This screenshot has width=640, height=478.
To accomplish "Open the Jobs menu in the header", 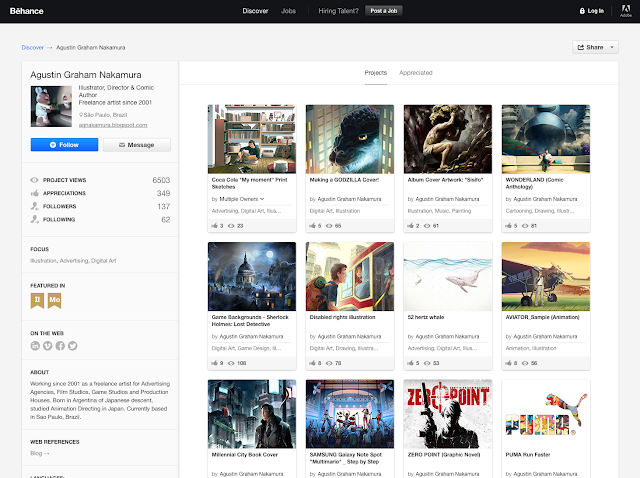I will tap(288, 11).
